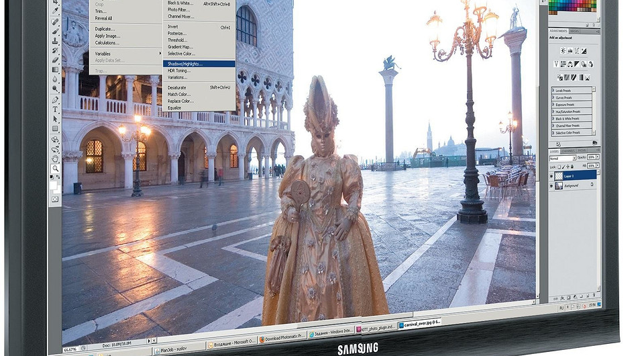Open Download Photomatix taskbar button
This screenshot has width=644, height=356.
[282, 339]
